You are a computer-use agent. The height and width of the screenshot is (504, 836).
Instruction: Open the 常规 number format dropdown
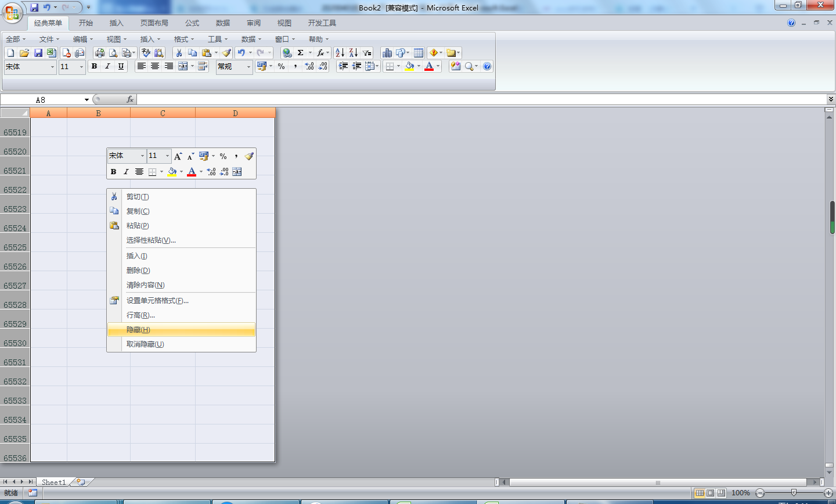point(248,67)
